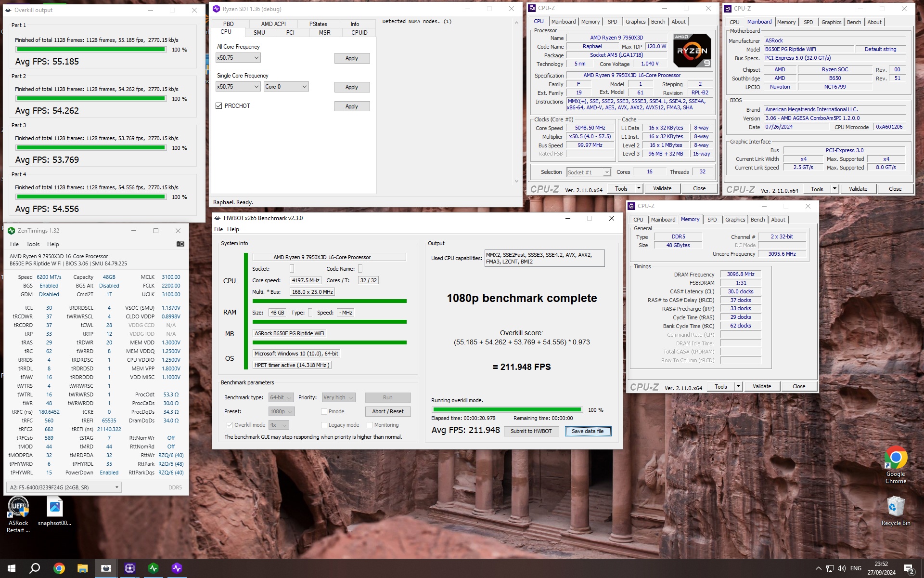The width and height of the screenshot is (924, 578).
Task: Click the ZenTimings screenshot camera icon
Action: pos(180,244)
